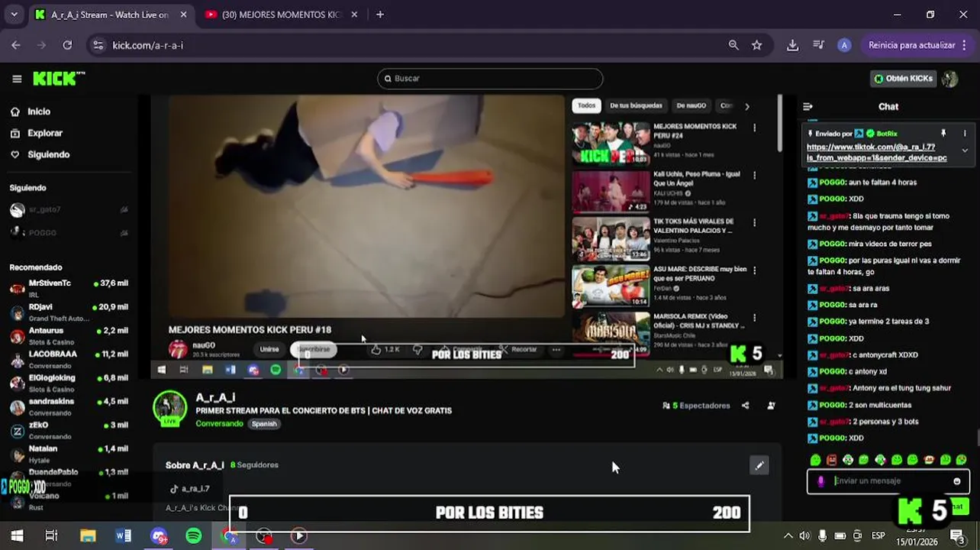This screenshot has width=980, height=550.
Task: Focus the Buscar search field
Action: [x=490, y=79]
